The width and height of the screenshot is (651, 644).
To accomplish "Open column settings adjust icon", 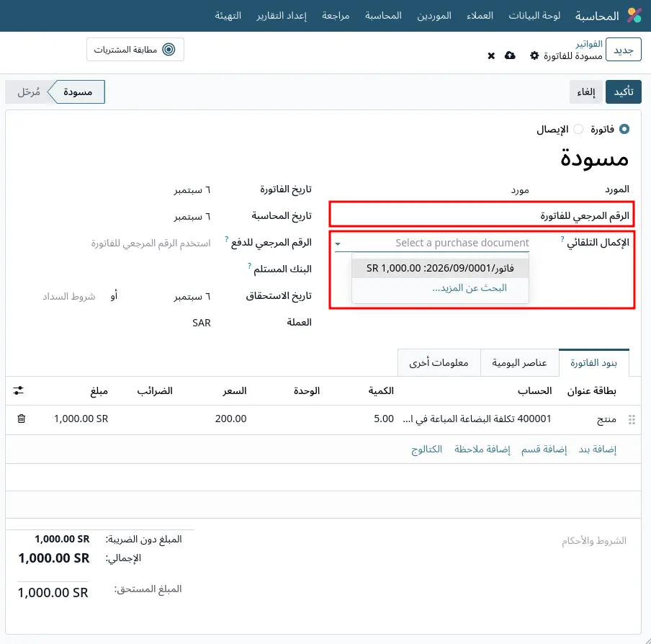I will click(x=18, y=390).
